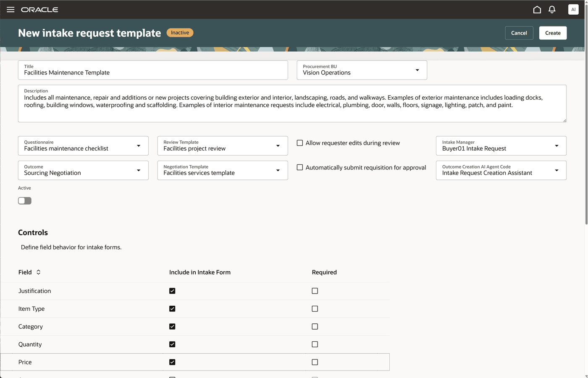Screen dimensions: 588x378
Task: Edit the Title input field
Action: pyautogui.click(x=153, y=70)
